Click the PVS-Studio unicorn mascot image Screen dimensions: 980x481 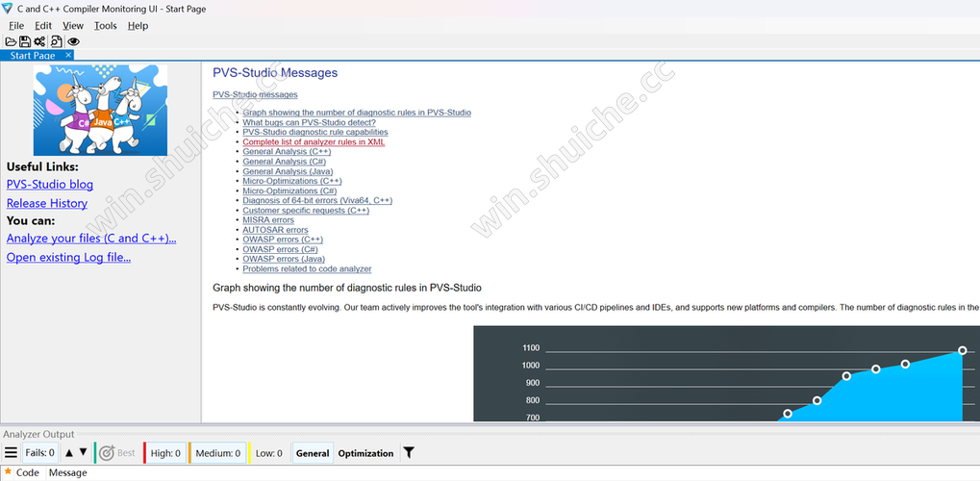tap(100, 111)
